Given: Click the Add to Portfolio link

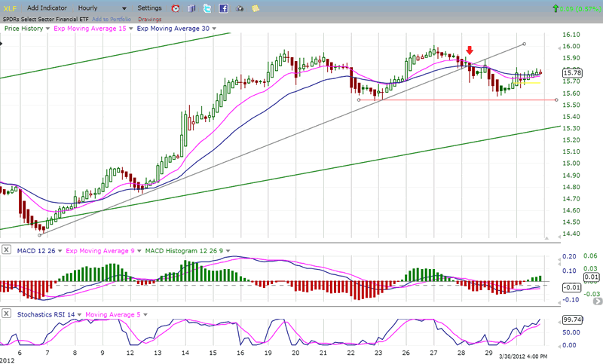Looking at the screenshot, I should coord(112,18).
